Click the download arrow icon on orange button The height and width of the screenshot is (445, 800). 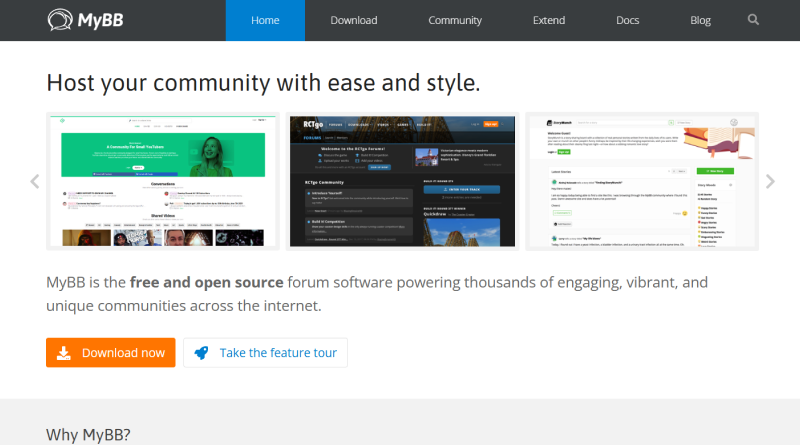pos(64,353)
